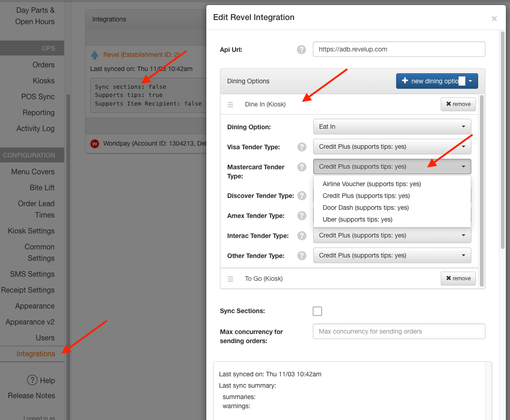This screenshot has width=510, height=420.
Task: Remove the Dine In (Kiosk) dining option
Action: coord(458,104)
